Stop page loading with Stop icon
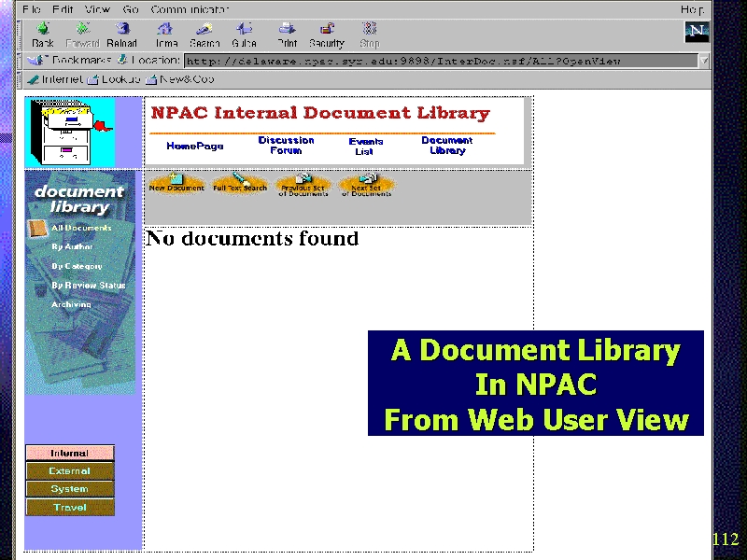The width and height of the screenshot is (747, 560). click(x=370, y=29)
